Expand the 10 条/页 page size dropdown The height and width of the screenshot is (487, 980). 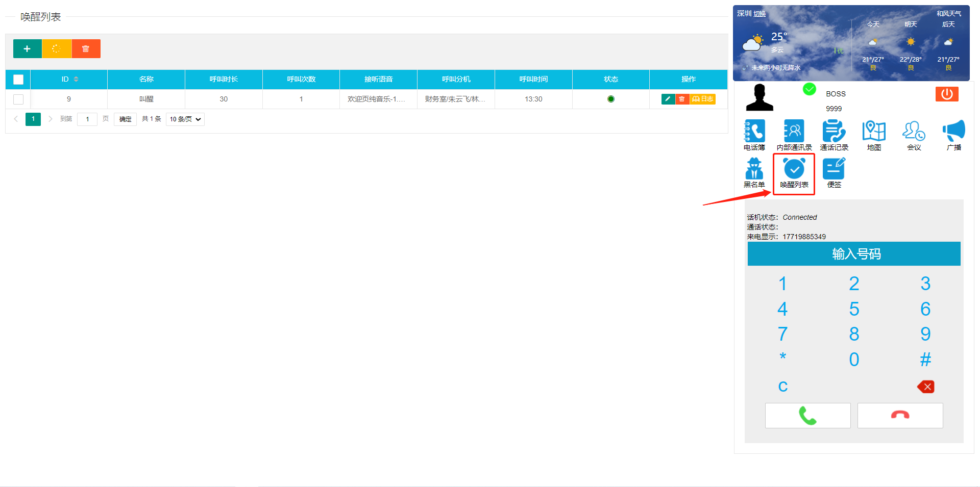coord(185,119)
